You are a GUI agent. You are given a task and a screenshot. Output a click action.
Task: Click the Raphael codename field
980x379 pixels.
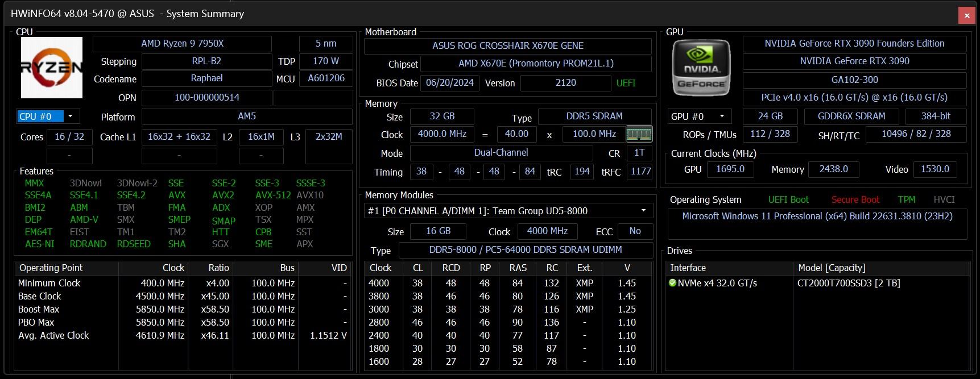206,78
